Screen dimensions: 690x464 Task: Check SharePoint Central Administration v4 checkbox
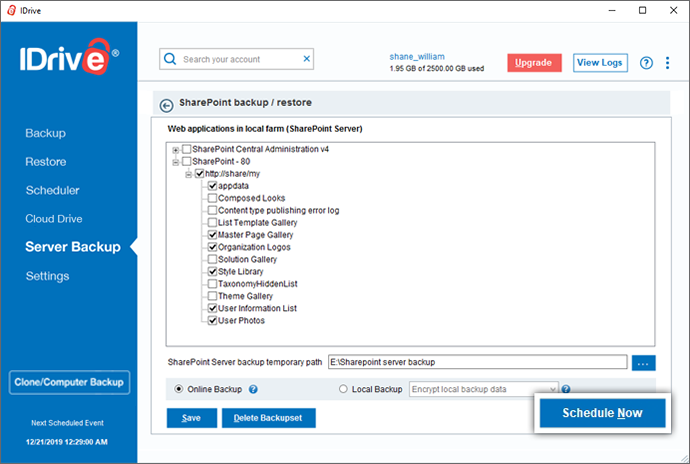[x=187, y=149]
